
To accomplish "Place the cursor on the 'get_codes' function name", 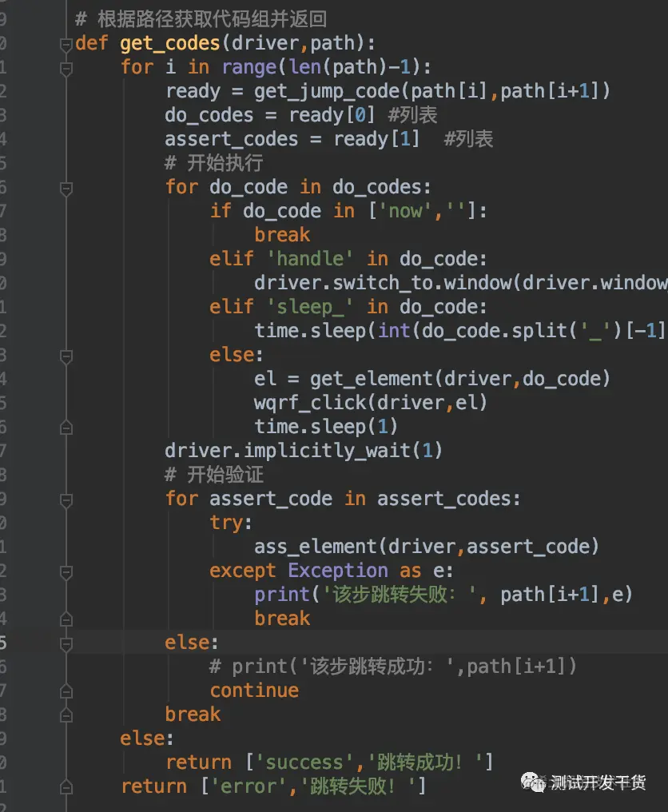I will click(170, 43).
